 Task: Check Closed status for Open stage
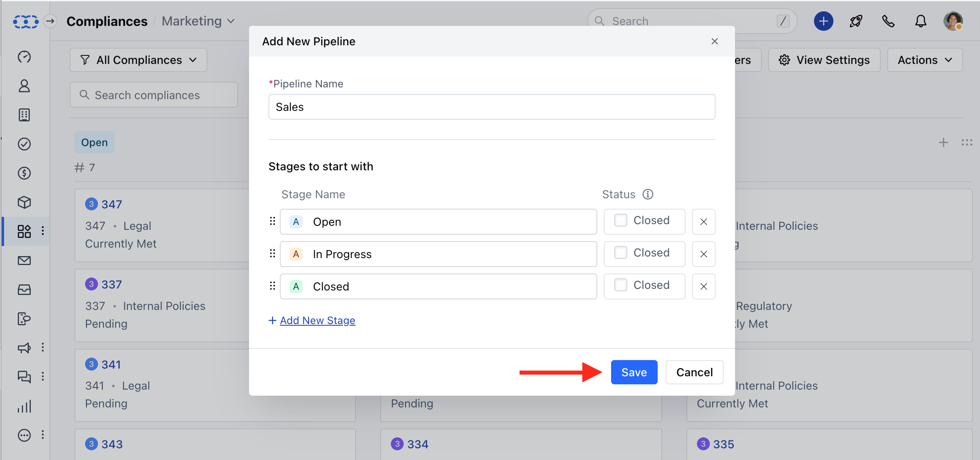[x=621, y=220]
